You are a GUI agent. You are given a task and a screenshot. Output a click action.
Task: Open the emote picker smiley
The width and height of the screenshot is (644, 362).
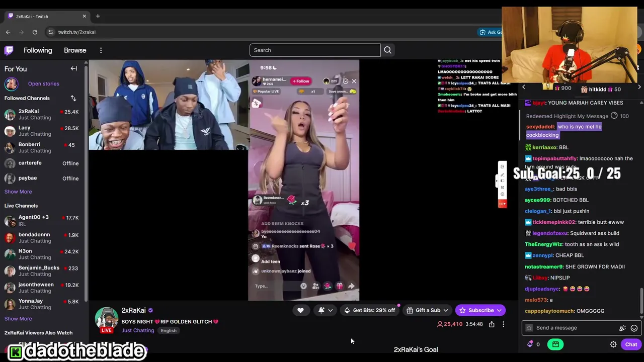(x=634, y=328)
